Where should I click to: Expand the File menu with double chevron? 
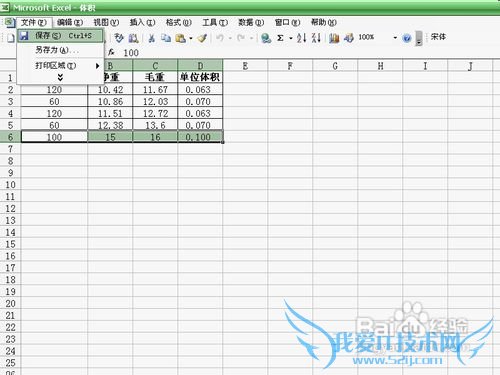pyautogui.click(x=60, y=78)
